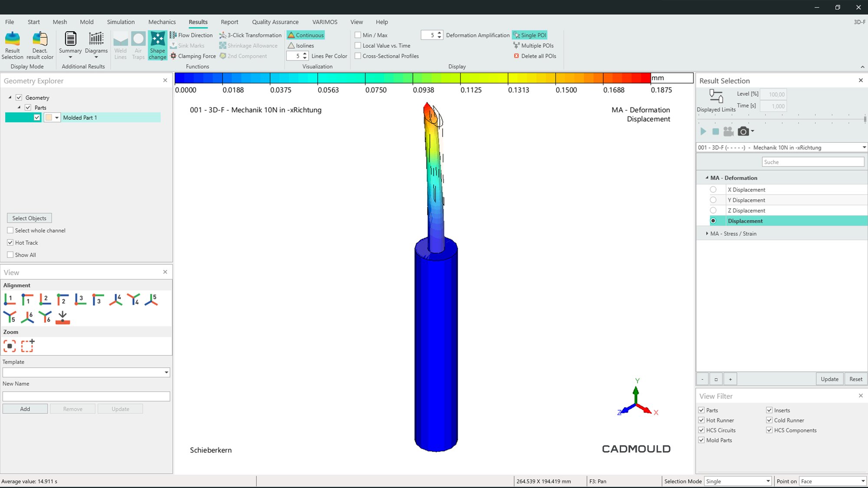Click the zoom-to-fit icon in View panel
This screenshot has height=488, width=868.
pyautogui.click(x=10, y=346)
